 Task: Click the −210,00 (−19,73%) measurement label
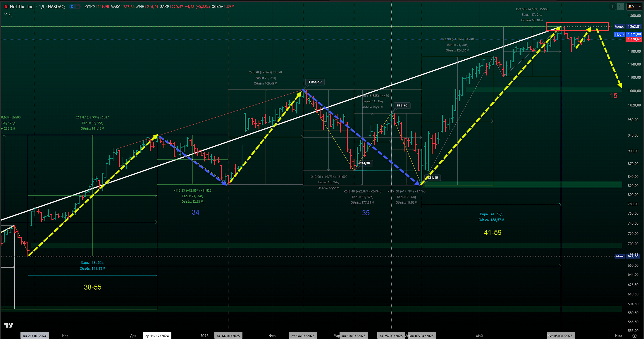coord(328,177)
